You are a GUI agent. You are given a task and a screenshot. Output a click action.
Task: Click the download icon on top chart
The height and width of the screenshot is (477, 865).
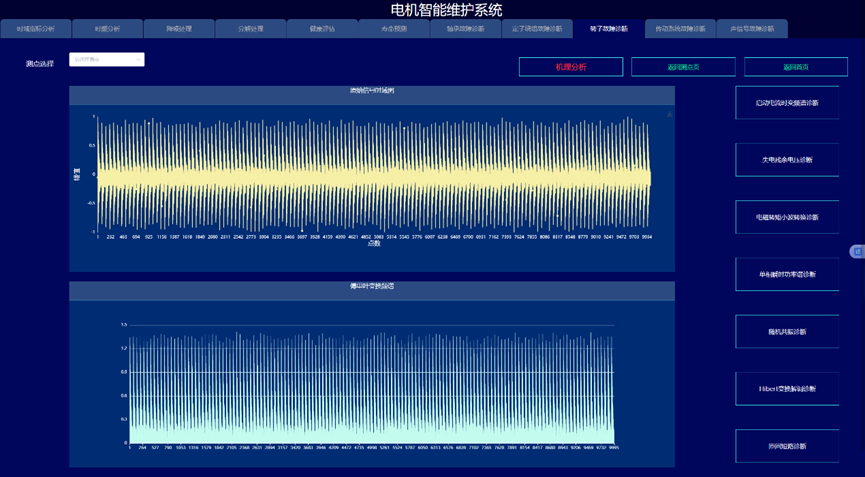point(669,115)
